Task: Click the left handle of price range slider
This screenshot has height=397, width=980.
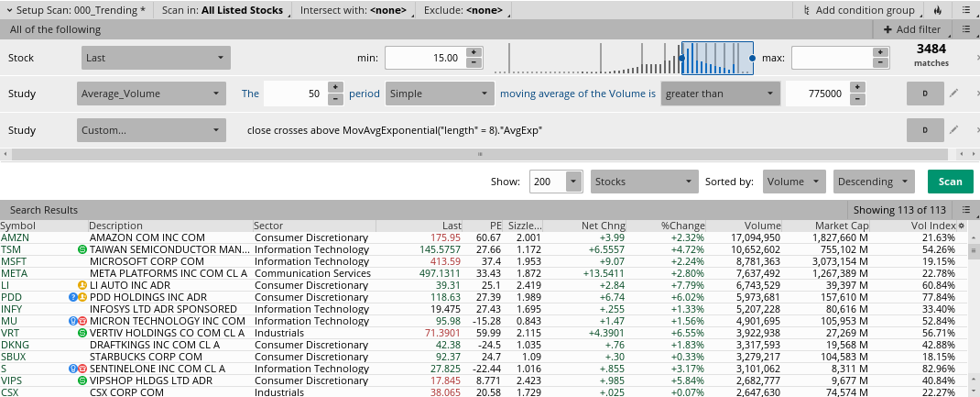Action: pos(681,58)
